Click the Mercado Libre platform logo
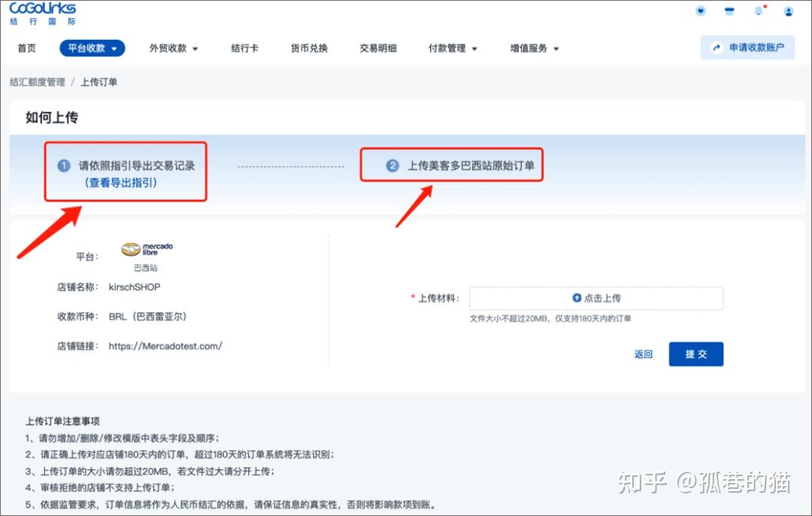The width and height of the screenshot is (812, 516). pos(147,248)
